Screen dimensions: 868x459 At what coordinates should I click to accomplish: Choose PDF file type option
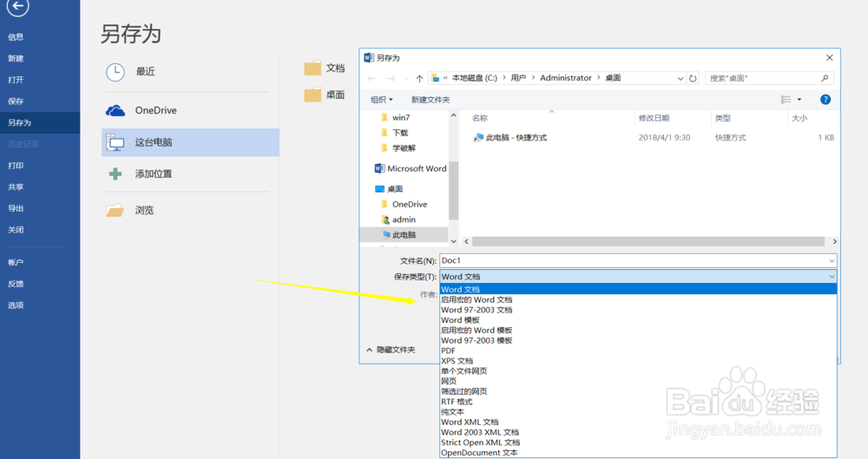(638, 351)
